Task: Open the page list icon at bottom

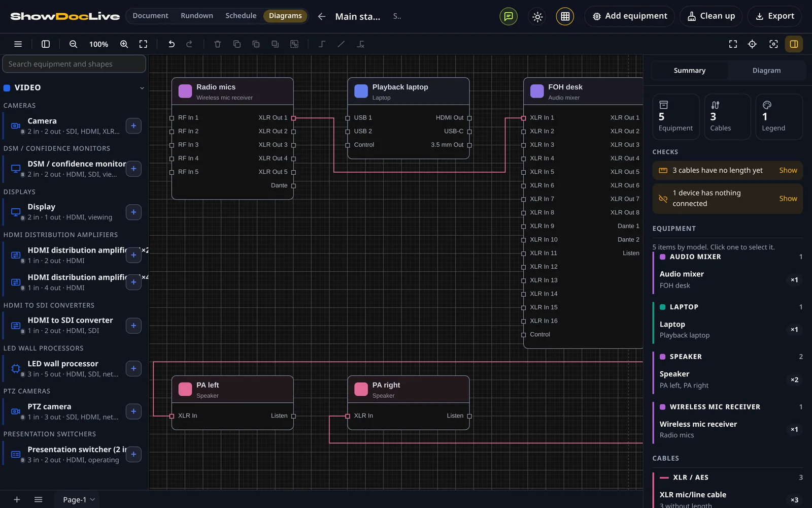Action: pyautogui.click(x=38, y=499)
